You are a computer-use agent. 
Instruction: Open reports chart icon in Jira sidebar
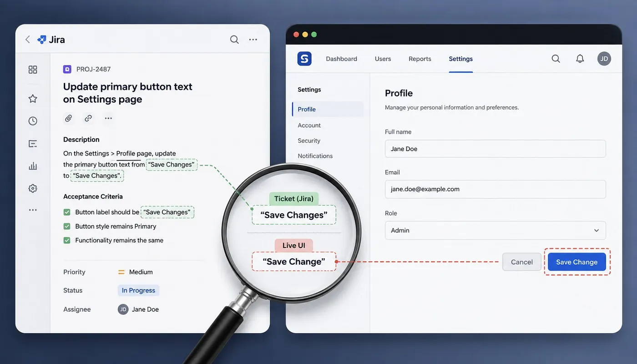[x=33, y=166]
